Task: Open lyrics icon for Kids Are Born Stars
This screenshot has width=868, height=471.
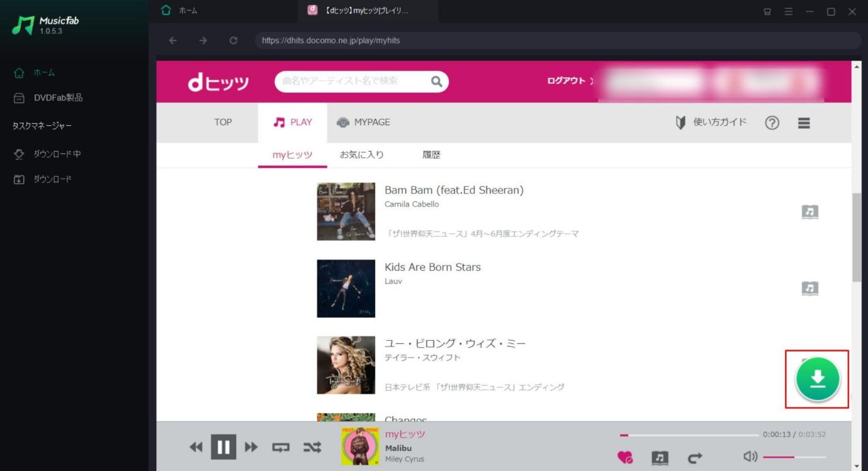Action: point(810,289)
